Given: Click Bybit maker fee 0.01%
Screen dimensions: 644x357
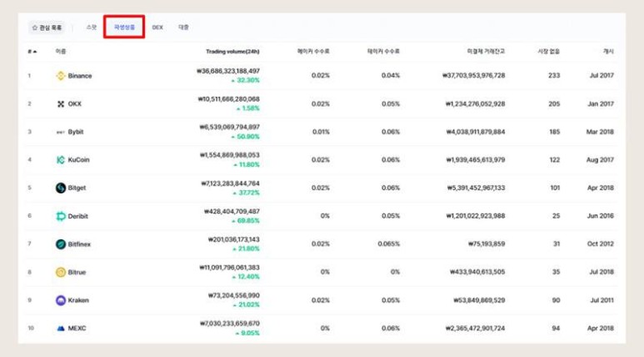Looking at the screenshot, I should click(321, 132).
